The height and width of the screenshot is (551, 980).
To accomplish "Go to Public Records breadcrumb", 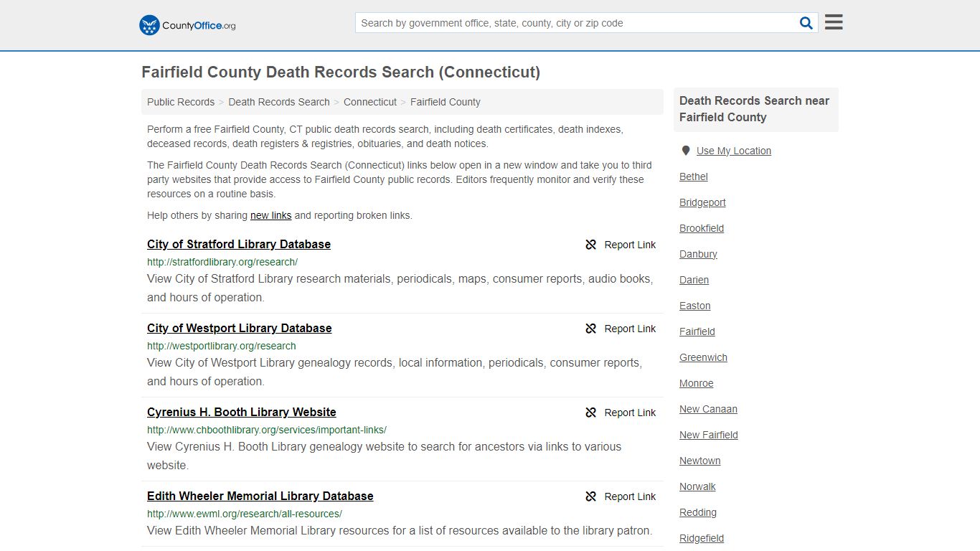I will tap(181, 102).
